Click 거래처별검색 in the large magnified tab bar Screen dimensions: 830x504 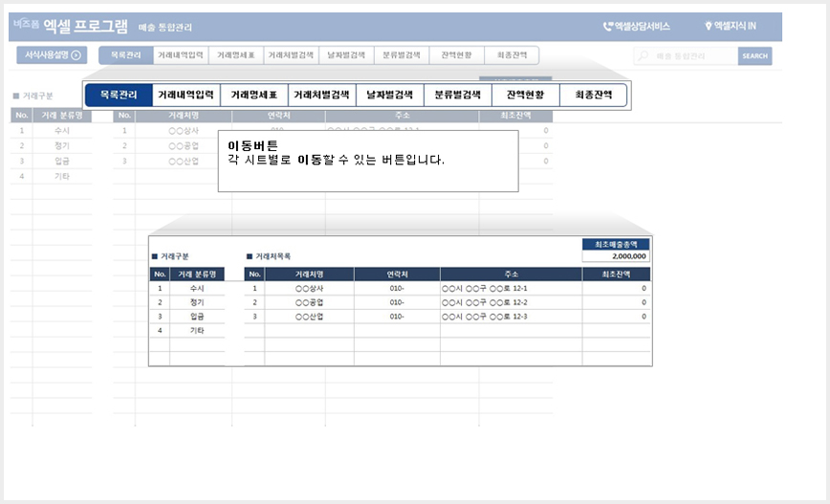[322, 96]
